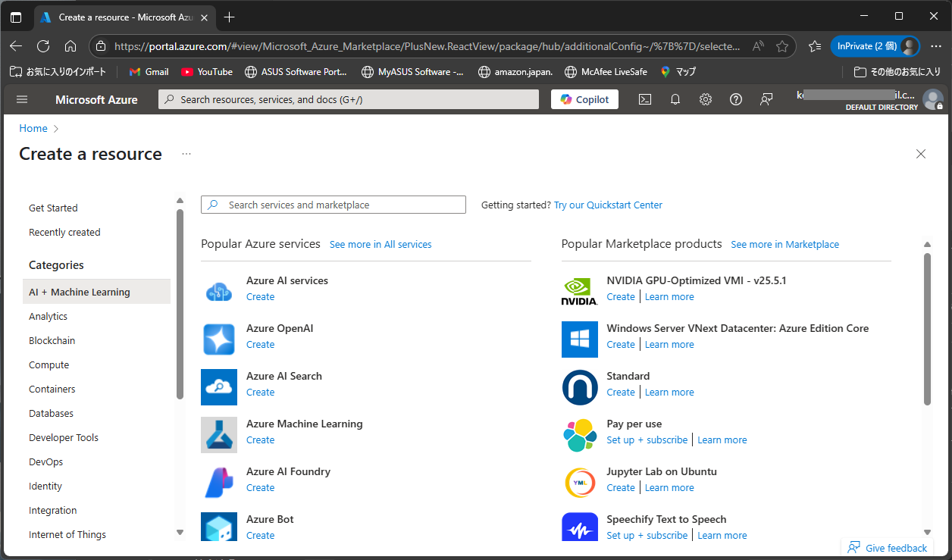
Task: Click the top bar feedback icon
Action: tap(766, 99)
